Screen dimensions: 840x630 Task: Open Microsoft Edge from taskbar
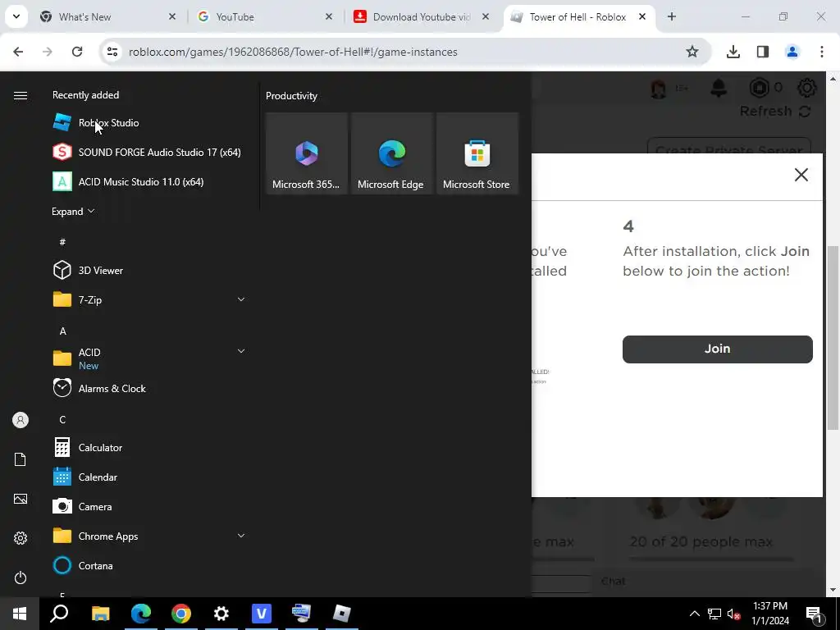coord(141,614)
